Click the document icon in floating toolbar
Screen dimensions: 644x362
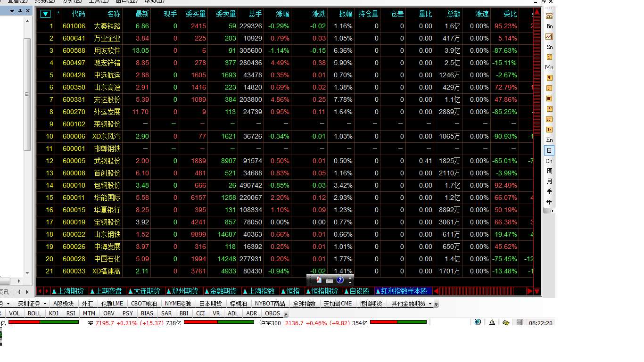coord(320,280)
